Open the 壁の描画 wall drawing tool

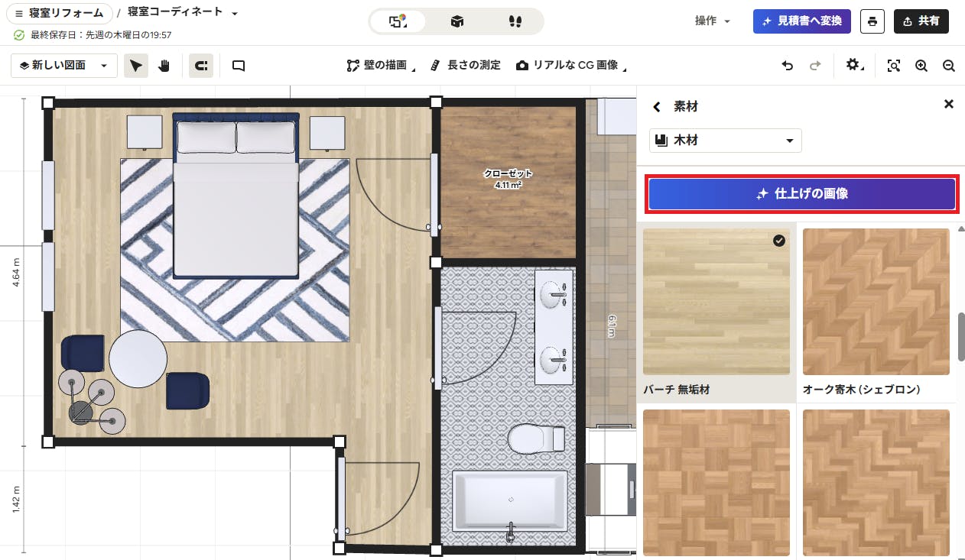380,66
